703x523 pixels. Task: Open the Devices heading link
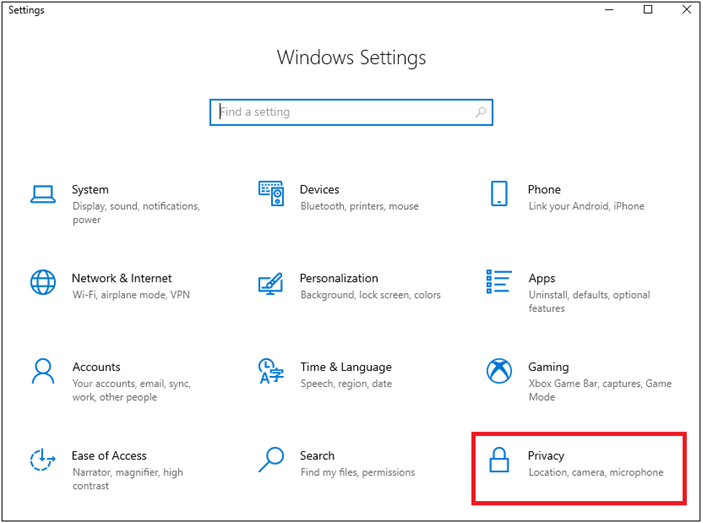click(319, 190)
